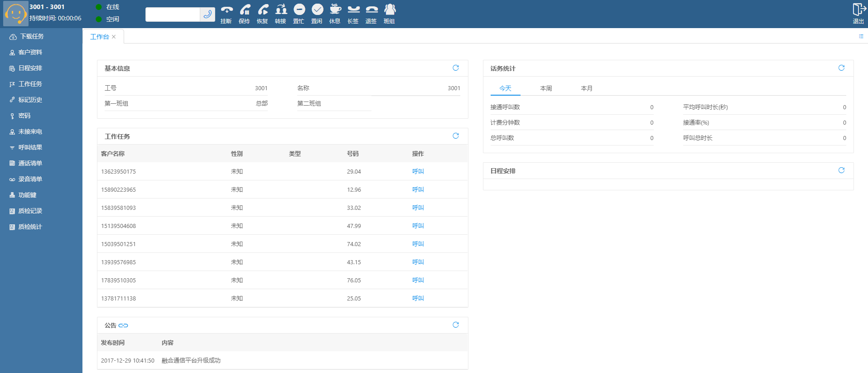Click the dial phone button beside number field

point(207,14)
